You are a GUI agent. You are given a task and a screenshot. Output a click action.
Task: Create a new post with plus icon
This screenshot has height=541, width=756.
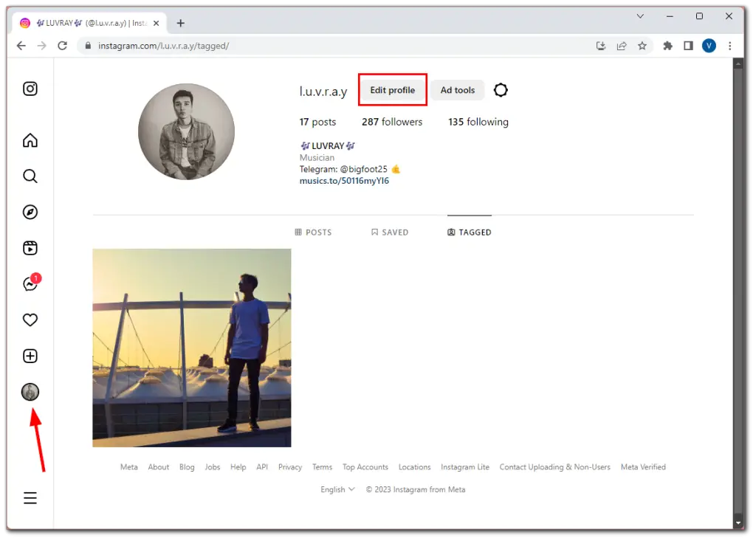click(x=30, y=356)
